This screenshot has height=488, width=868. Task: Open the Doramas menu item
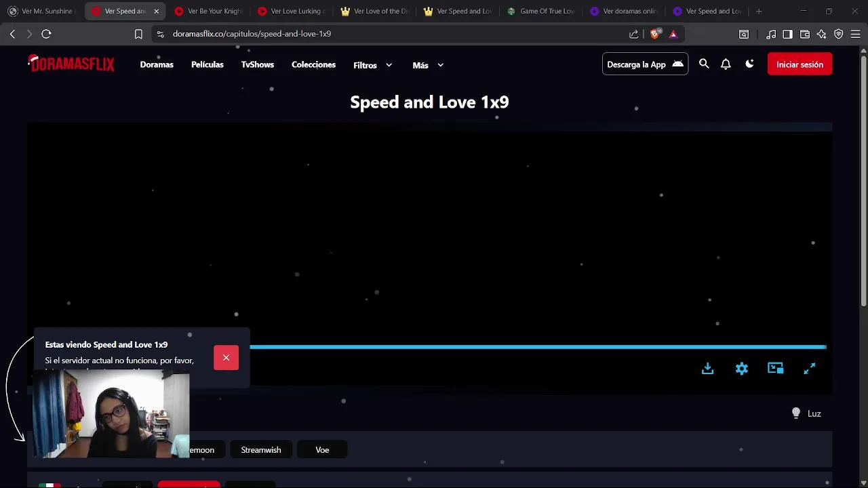pyautogui.click(x=157, y=64)
